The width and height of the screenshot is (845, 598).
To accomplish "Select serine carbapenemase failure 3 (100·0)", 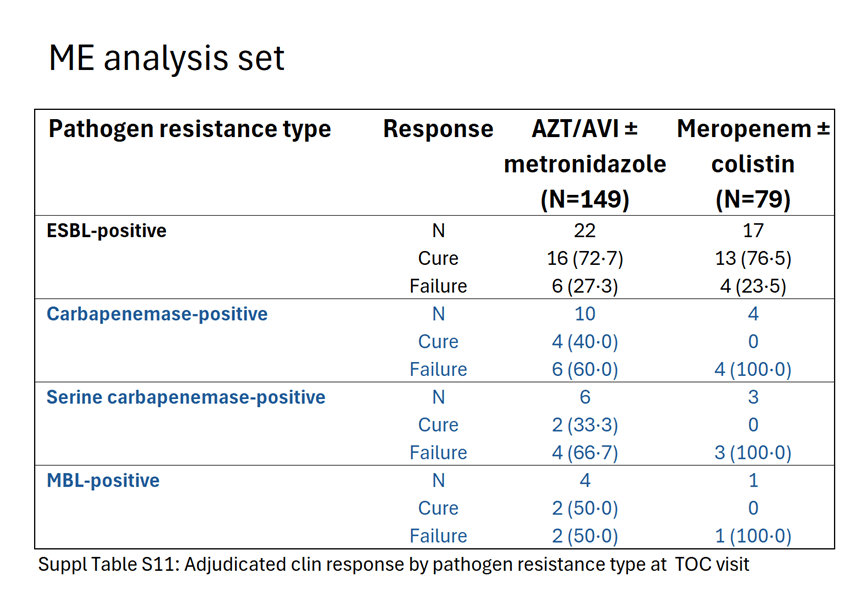I will point(753,453).
